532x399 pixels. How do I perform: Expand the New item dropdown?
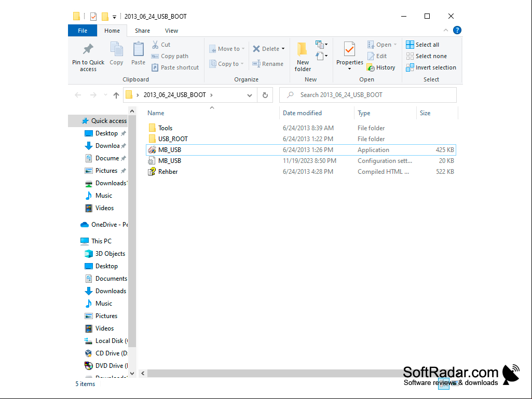pyautogui.click(x=322, y=45)
